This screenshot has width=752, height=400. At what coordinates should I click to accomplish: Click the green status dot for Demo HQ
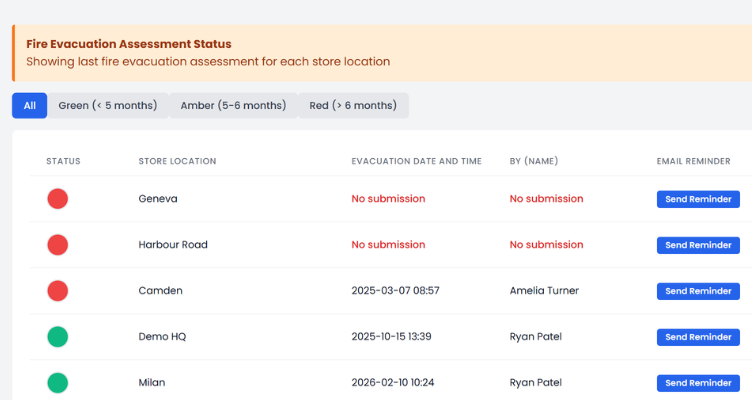click(58, 337)
